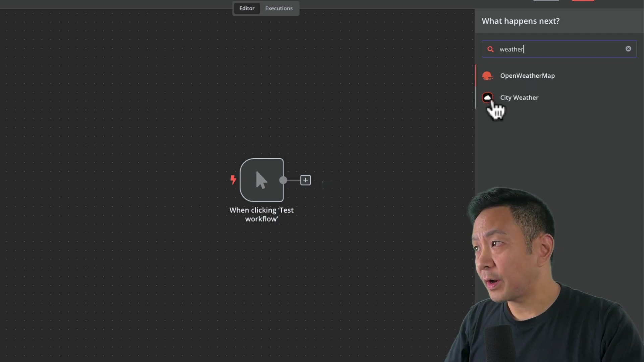The width and height of the screenshot is (644, 362).
Task: Click the City Weather cloud icon
Action: tap(487, 98)
